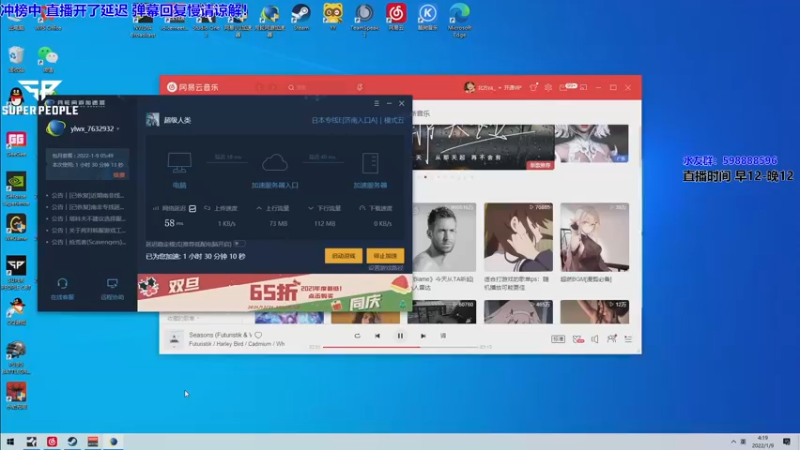
Task: Click the Super People game icon in accelerator
Action: coord(153,120)
